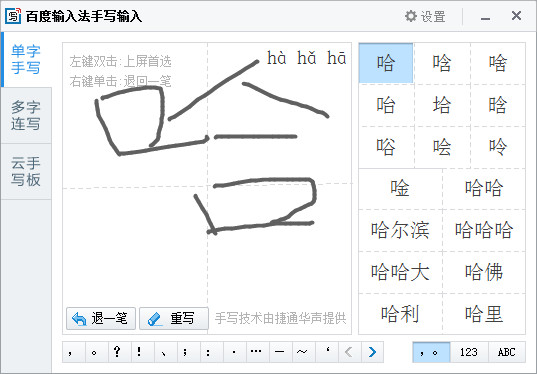Open the 设置 gear settings
This screenshot has width=537, height=374.
[x=425, y=16]
